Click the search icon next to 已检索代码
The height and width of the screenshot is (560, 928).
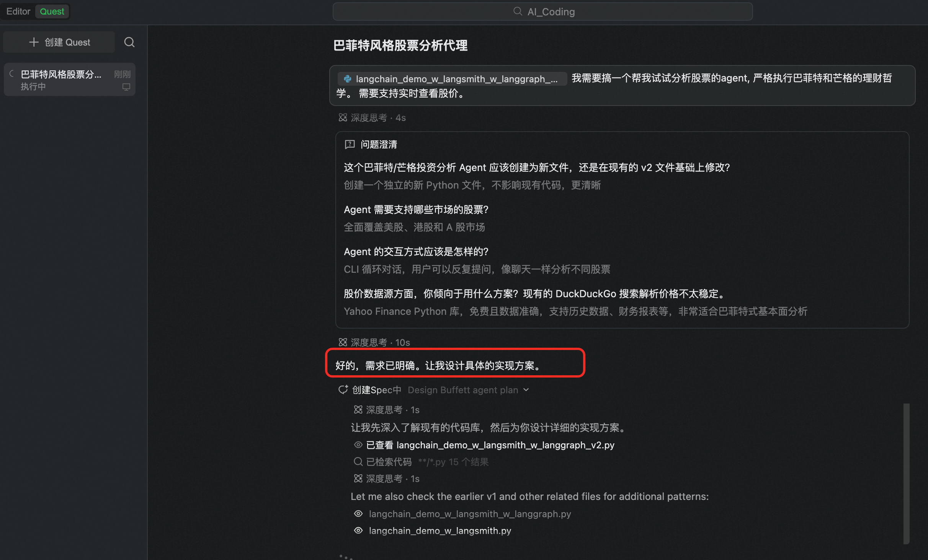(x=358, y=462)
